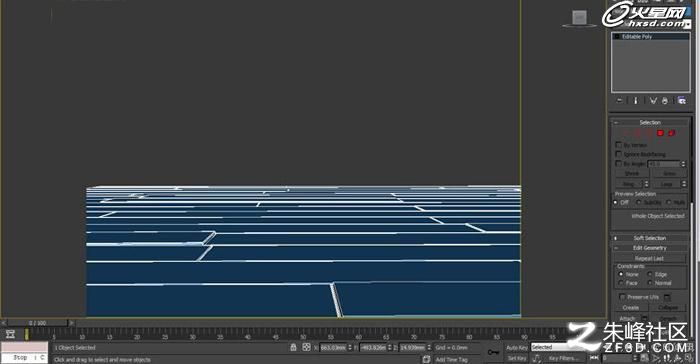Viewport: 700px width, 364px height.
Task: Click the Pin Stack icon under modifier list
Action: tap(619, 101)
